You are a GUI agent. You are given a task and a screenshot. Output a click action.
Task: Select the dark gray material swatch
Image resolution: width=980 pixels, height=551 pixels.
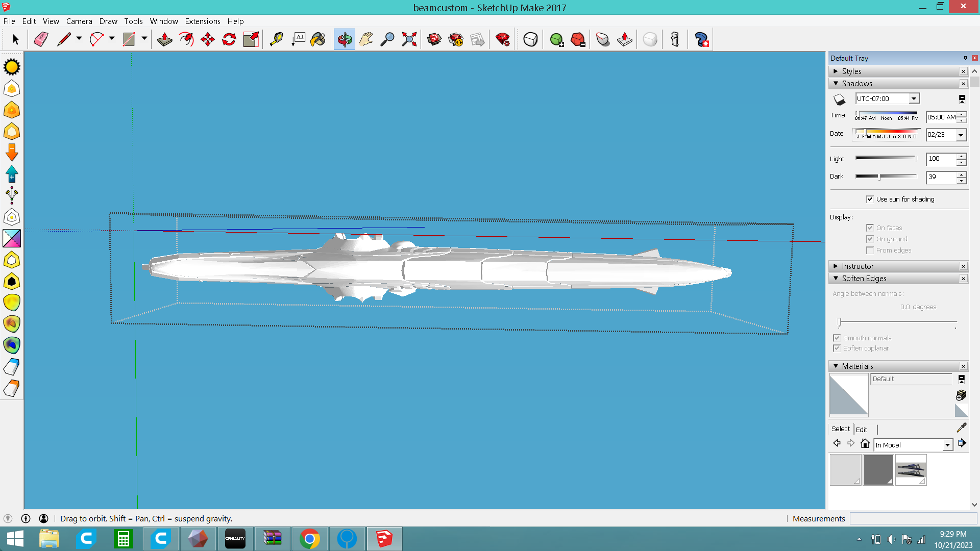(878, 469)
